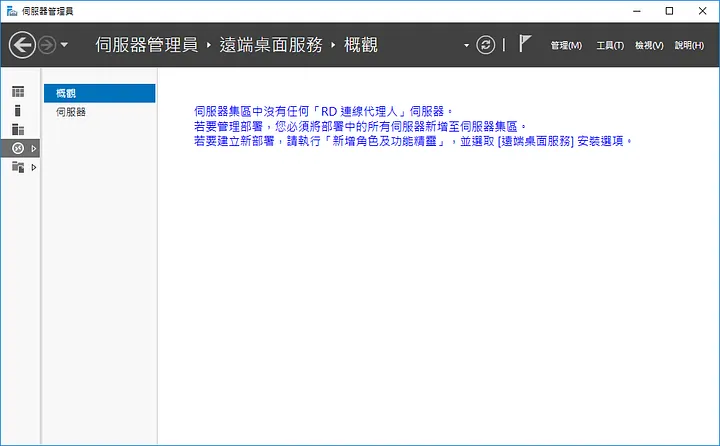The height and width of the screenshot is (446, 720).
Task: Refresh the Server Manager view
Action: coord(485,45)
